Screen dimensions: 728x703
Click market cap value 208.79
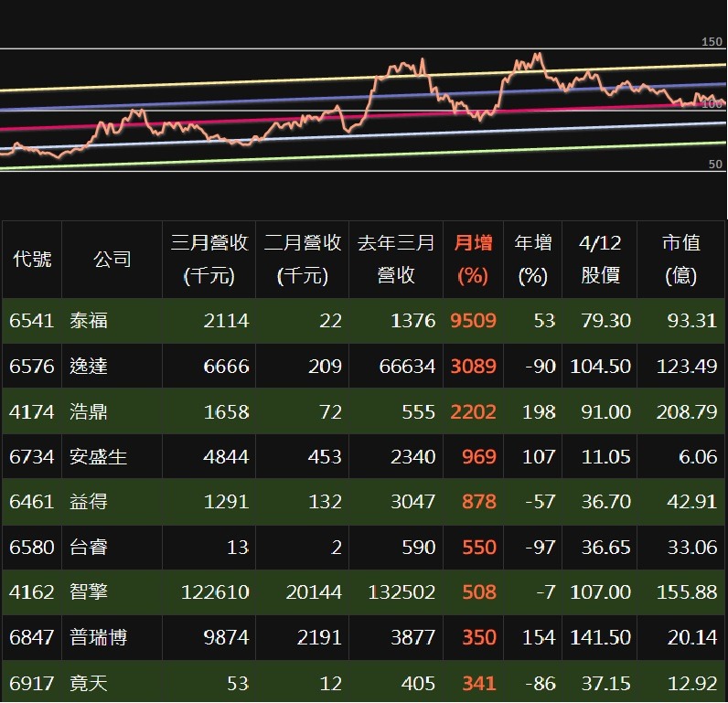tap(686, 412)
